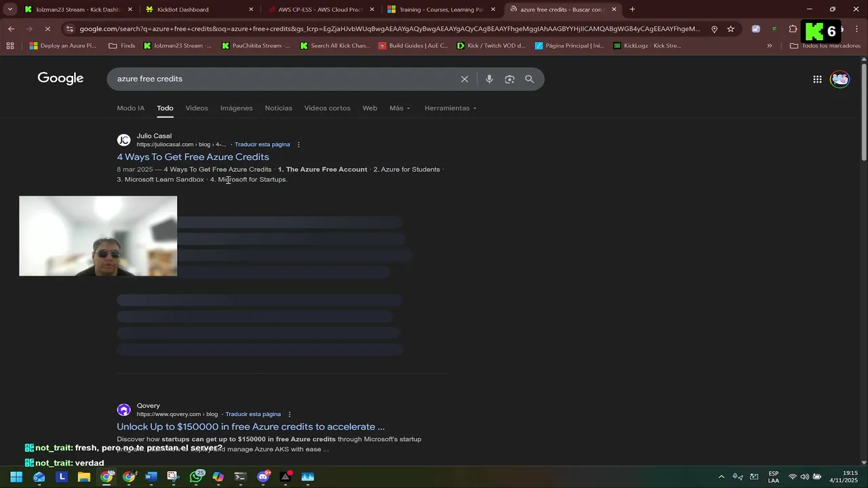Open WhatsApp from taskbar
The height and width of the screenshot is (488, 868).
[196, 477]
